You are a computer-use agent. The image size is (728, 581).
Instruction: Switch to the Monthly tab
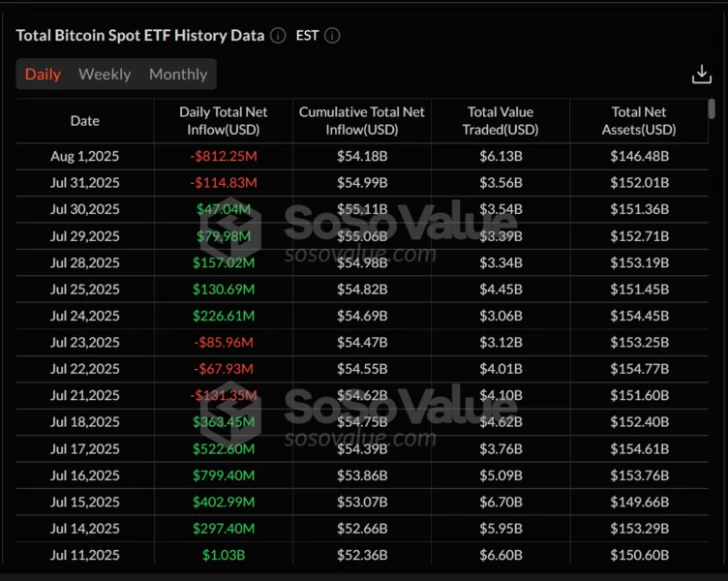tap(178, 74)
